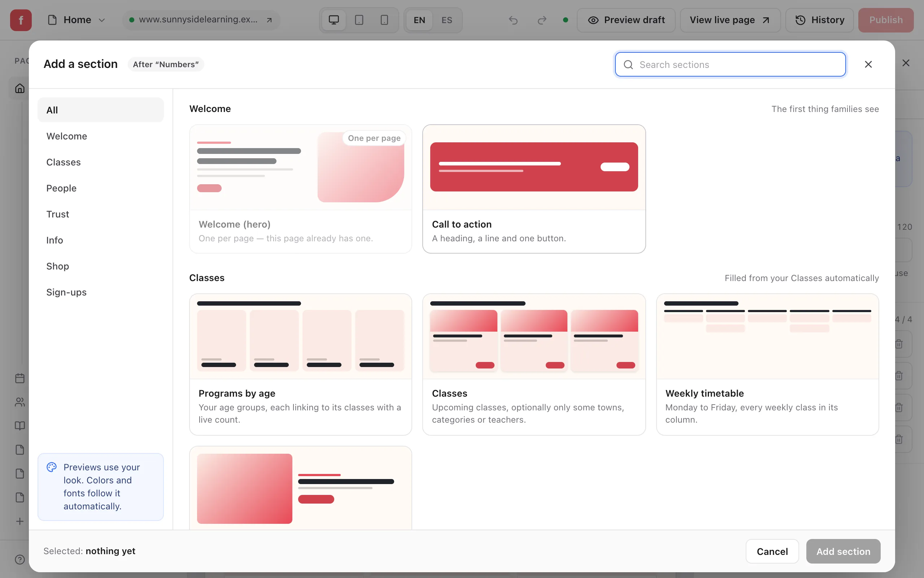
Task: Click the disabled Welcome (hero) card
Action: (301, 189)
